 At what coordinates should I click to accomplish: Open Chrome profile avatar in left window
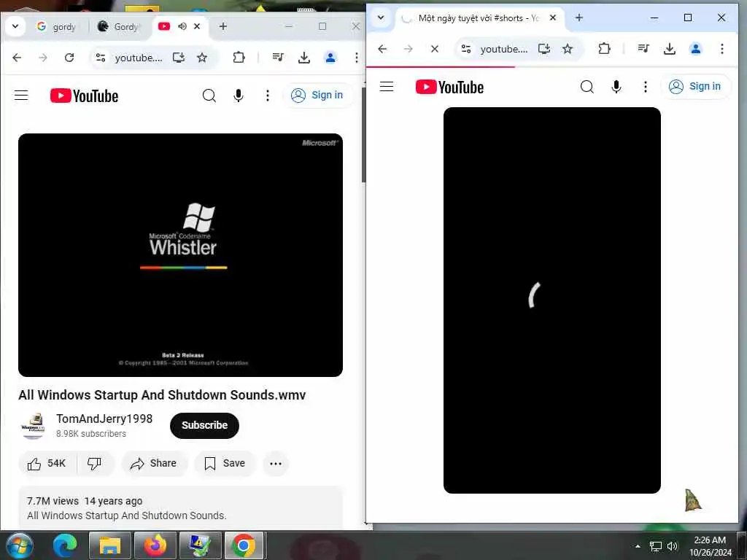click(x=330, y=58)
